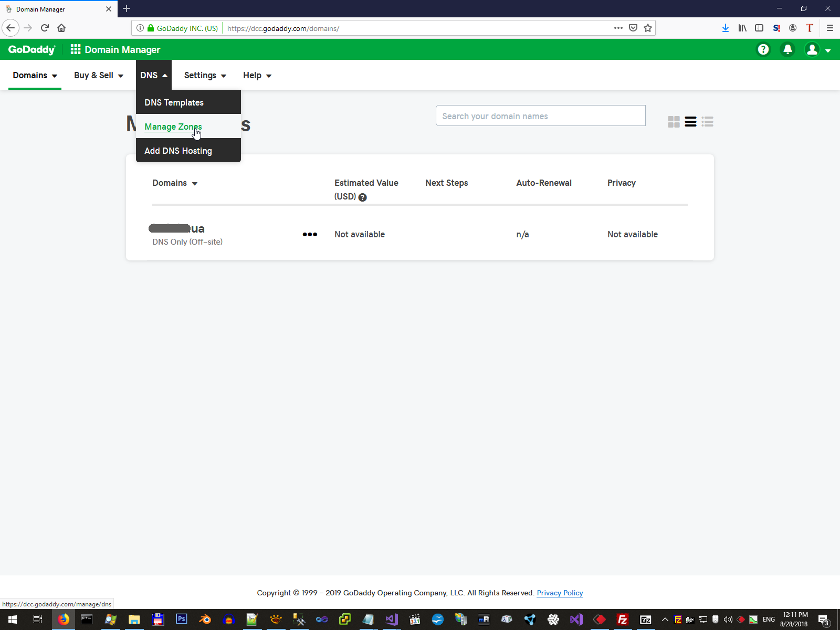Viewport: 840px width, 630px height.
Task: Switch to card grid view
Action: [674, 122]
